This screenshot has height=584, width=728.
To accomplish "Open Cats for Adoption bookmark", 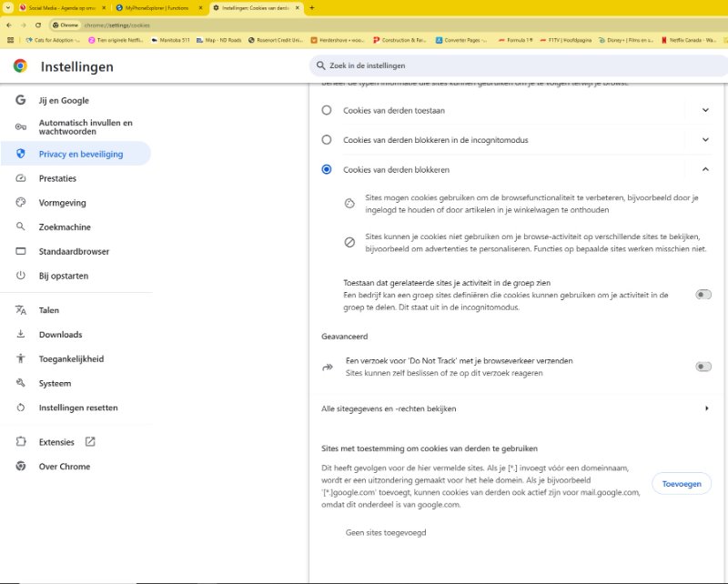I will (53, 40).
